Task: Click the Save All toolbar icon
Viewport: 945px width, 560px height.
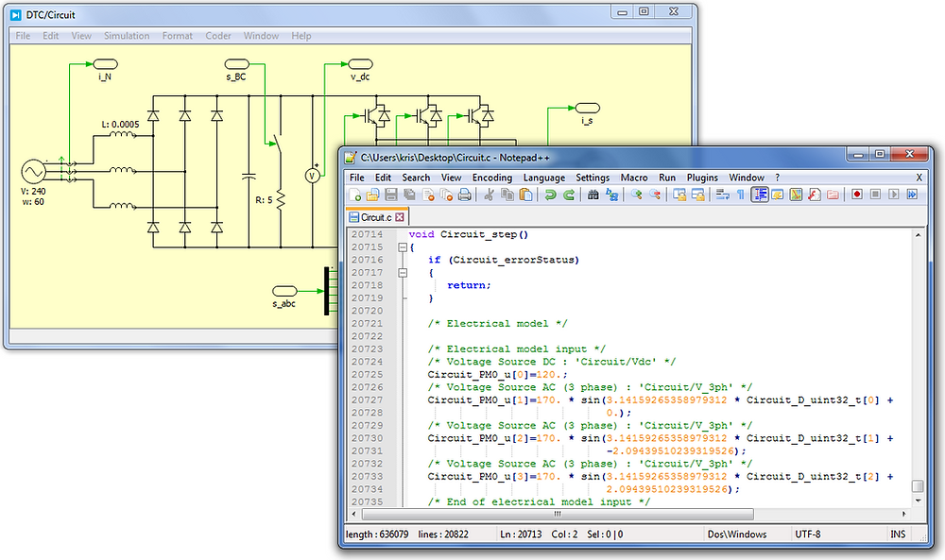Action: (409, 195)
